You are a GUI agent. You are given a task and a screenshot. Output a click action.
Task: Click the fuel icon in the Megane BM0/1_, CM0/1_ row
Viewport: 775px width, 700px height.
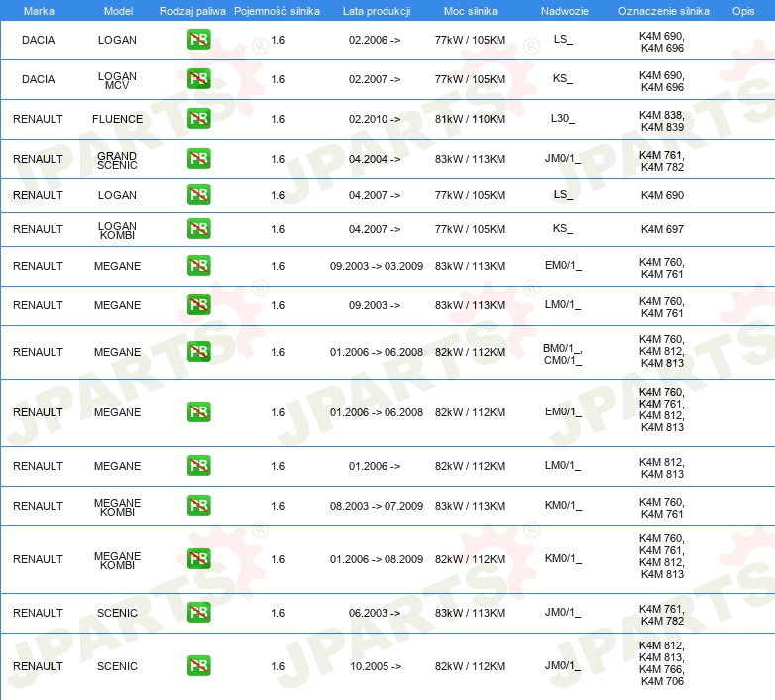[198, 351]
